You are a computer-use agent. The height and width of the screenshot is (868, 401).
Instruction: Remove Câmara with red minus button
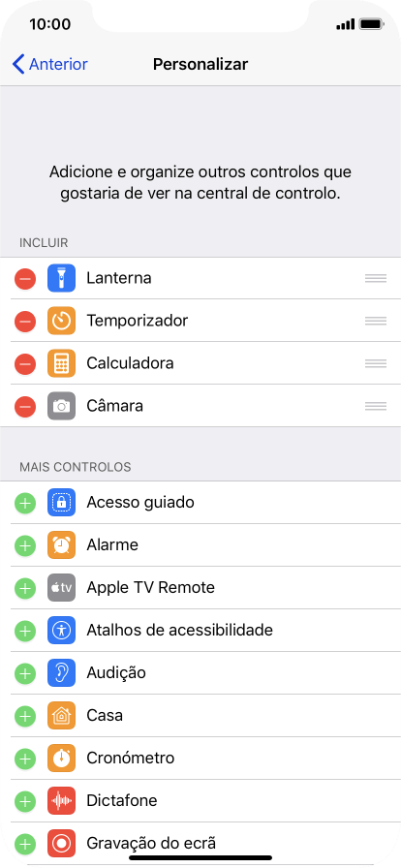tap(25, 406)
